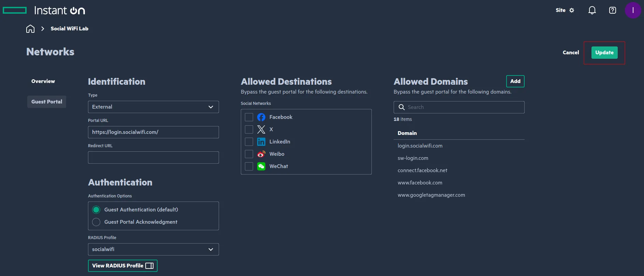Open Site settings gear
The height and width of the screenshot is (276, 644).
pyautogui.click(x=572, y=10)
